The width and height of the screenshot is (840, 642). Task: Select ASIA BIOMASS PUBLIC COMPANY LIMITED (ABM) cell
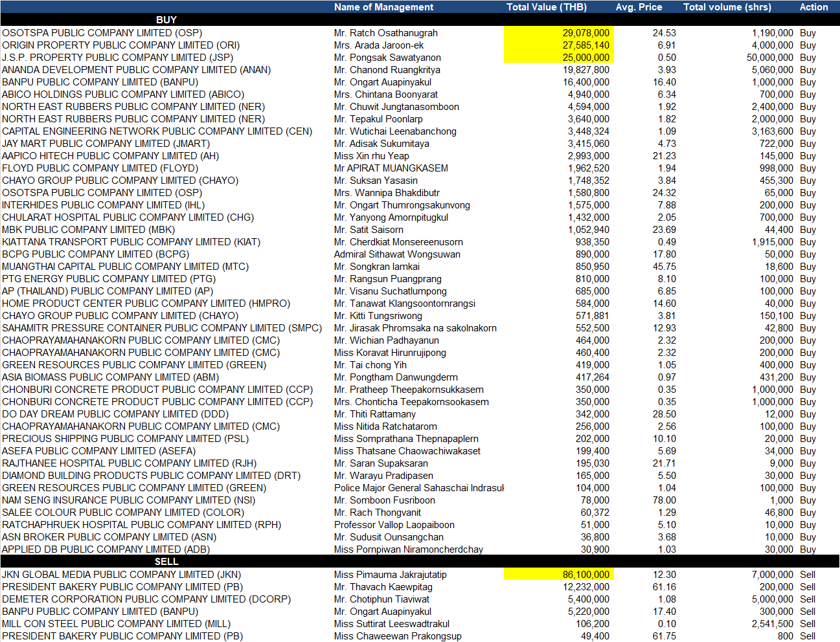point(110,377)
